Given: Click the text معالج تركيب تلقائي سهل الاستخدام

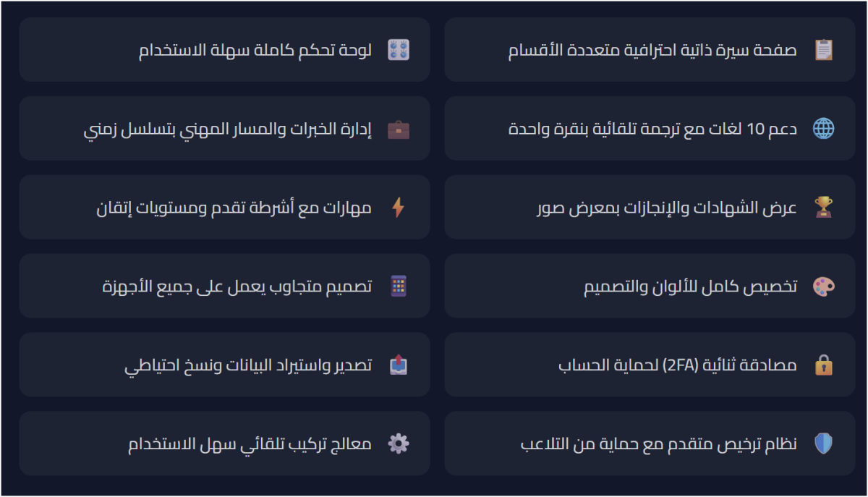Looking at the screenshot, I should [250, 443].
